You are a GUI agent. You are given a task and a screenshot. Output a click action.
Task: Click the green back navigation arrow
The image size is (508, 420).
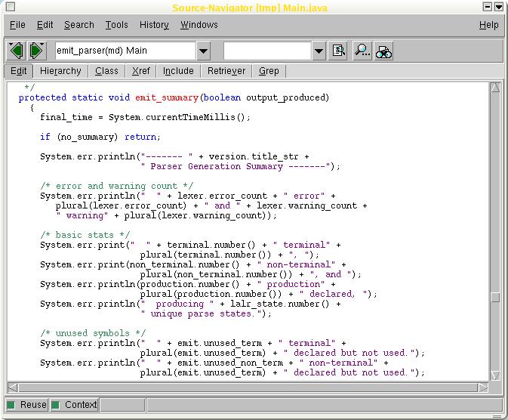(x=16, y=51)
